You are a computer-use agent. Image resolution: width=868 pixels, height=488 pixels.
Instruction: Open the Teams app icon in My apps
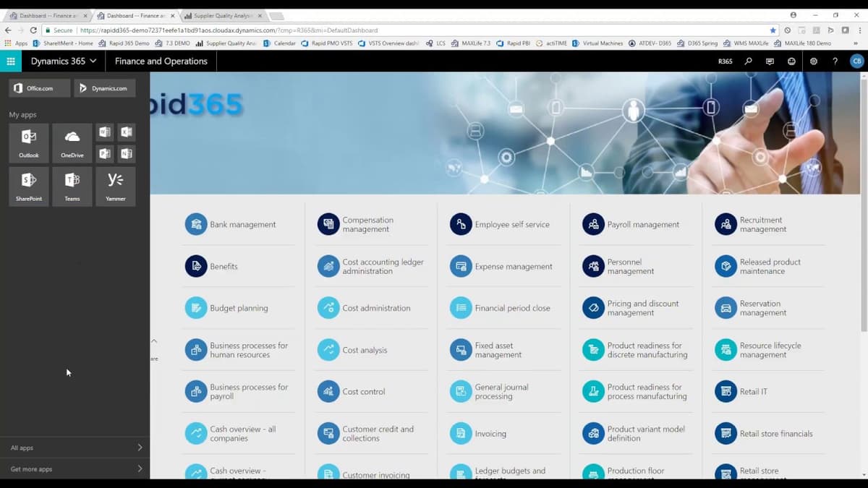72,186
